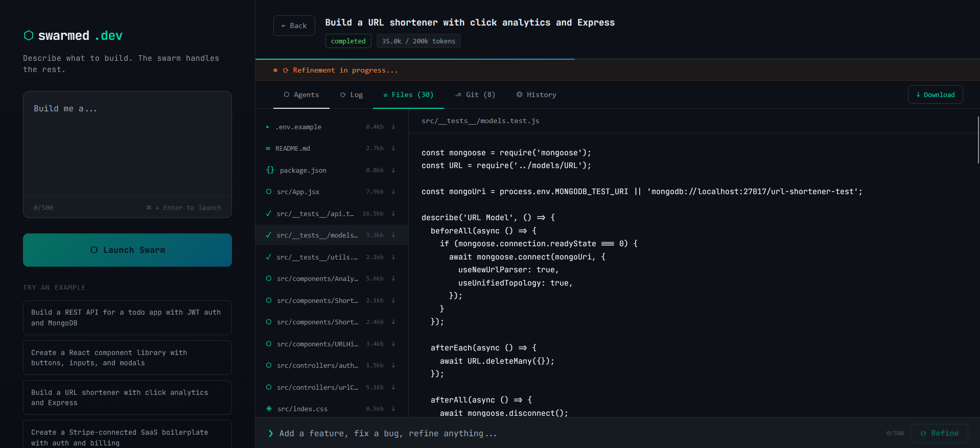Image resolution: width=980 pixels, height=448 pixels.
Task: Download package.json via its arrow icon
Action: [x=393, y=170]
